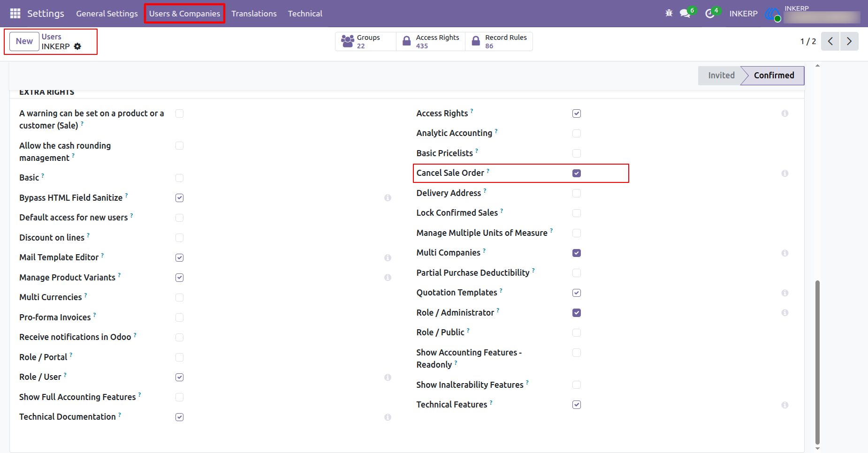The width and height of the screenshot is (868, 453).
Task: Click info icon on Multi Companies row
Action: point(785,253)
